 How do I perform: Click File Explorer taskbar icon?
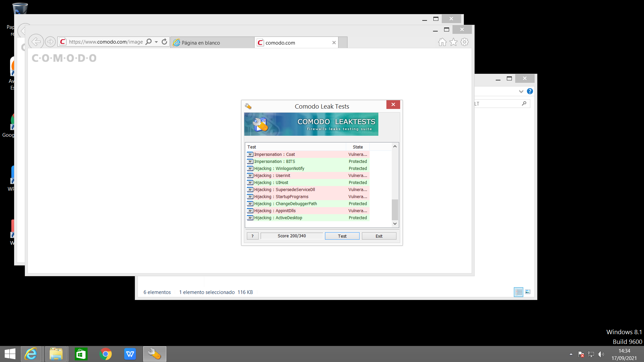pos(56,354)
